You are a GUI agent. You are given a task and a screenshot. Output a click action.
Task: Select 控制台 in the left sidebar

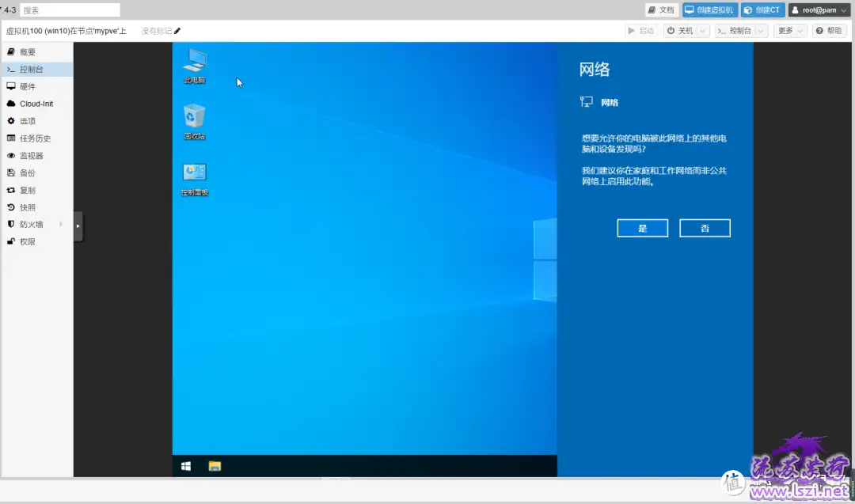tap(37, 69)
